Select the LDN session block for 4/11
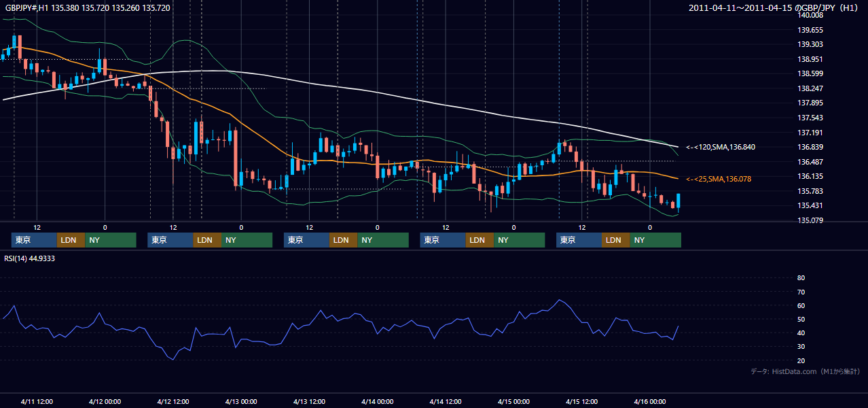The image size is (868, 408). 71,240
